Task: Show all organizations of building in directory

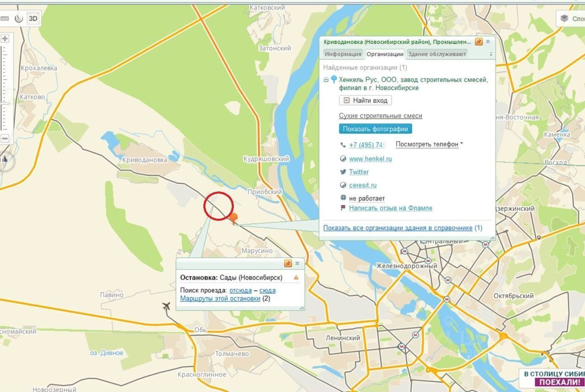Action: pos(398,228)
